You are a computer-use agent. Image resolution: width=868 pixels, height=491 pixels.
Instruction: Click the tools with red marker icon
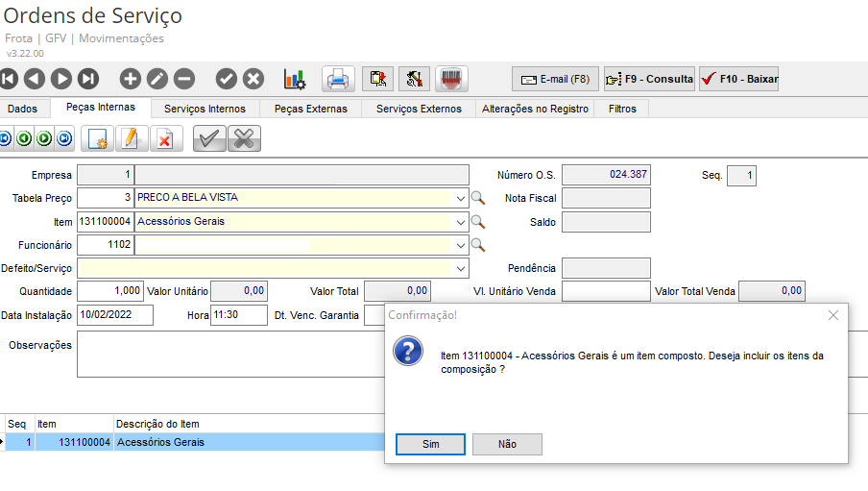pyautogui.click(x=414, y=79)
